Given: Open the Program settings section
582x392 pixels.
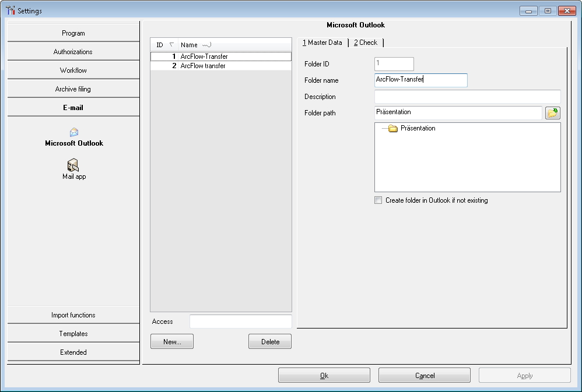Looking at the screenshot, I should pos(73,33).
